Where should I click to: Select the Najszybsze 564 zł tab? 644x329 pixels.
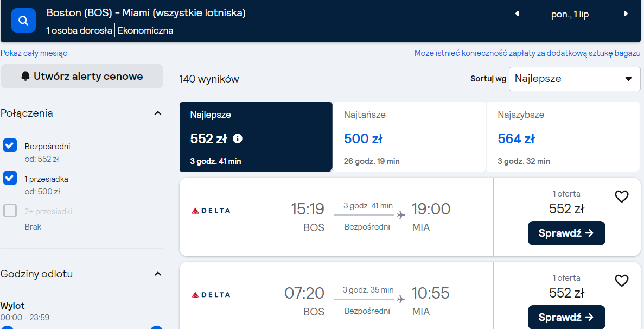tap(563, 137)
